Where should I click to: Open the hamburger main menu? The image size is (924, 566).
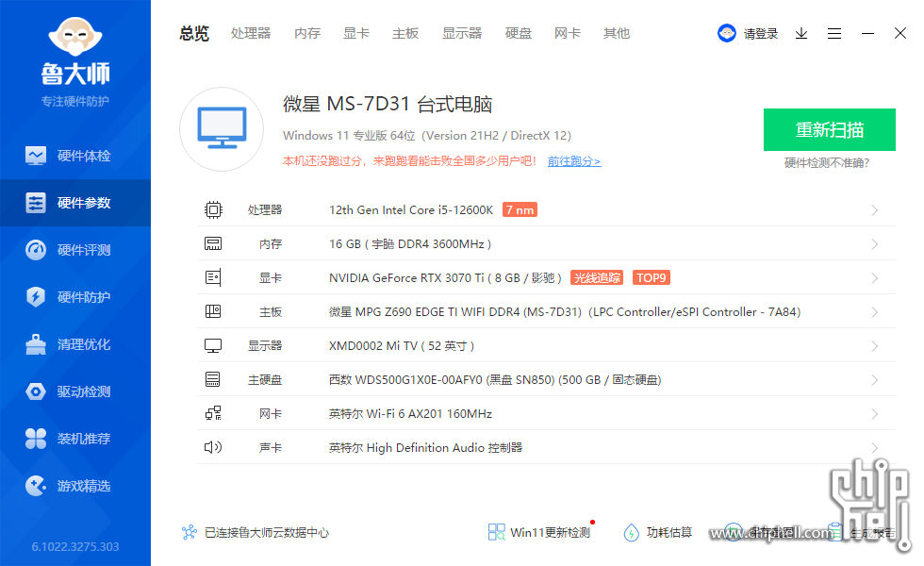(834, 33)
